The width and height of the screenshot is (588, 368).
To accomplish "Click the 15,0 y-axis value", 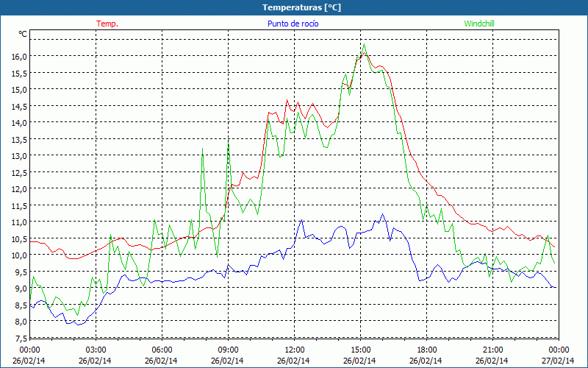I will [x=20, y=89].
